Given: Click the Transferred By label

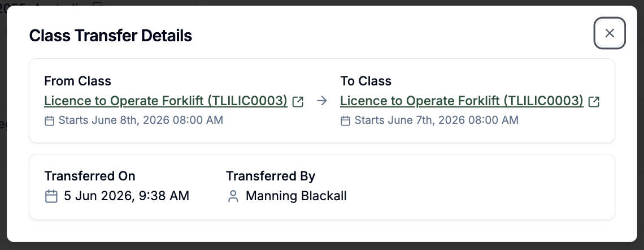Looking at the screenshot, I should point(271,176).
